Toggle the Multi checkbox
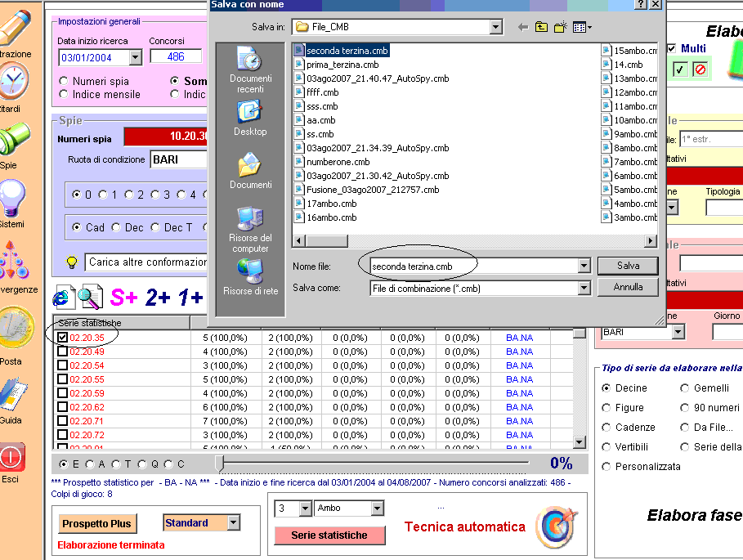 pyautogui.click(x=671, y=48)
